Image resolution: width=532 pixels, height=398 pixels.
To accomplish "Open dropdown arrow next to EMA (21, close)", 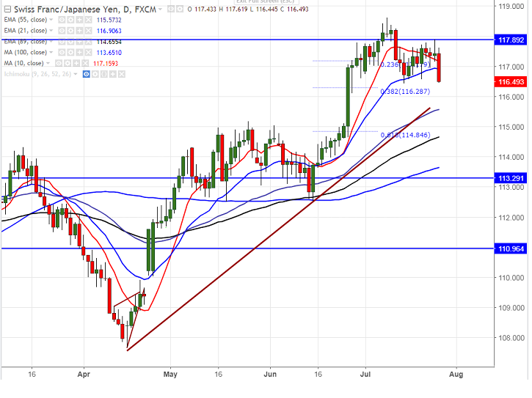I will coord(51,31).
